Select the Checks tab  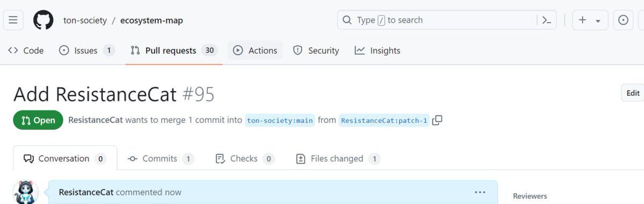click(245, 158)
